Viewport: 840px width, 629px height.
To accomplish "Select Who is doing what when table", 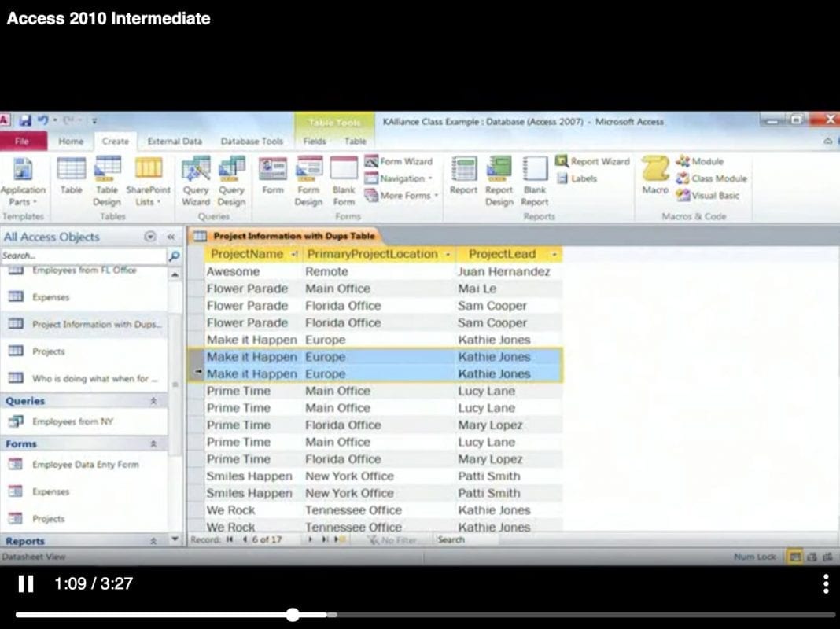I will [x=84, y=378].
